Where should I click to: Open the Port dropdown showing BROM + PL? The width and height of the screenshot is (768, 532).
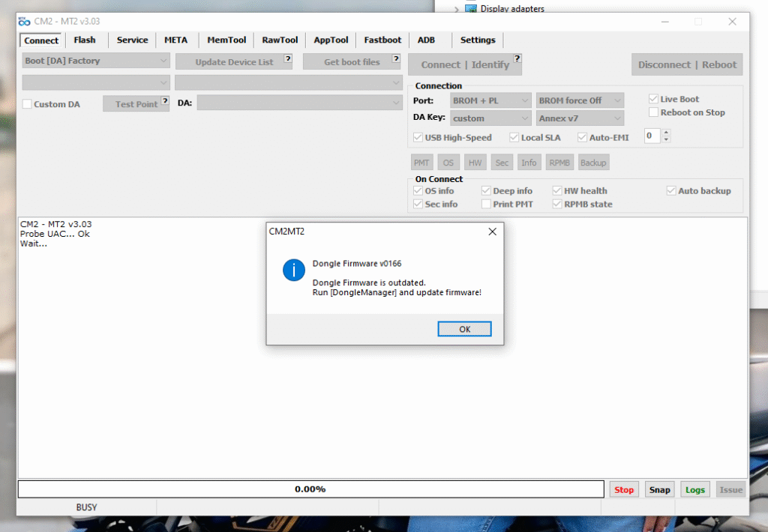[490, 100]
